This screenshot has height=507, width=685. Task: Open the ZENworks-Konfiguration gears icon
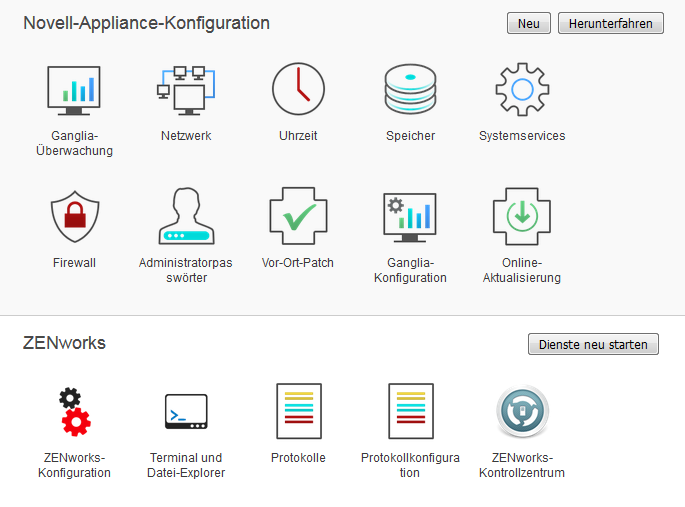pyautogui.click(x=75, y=412)
